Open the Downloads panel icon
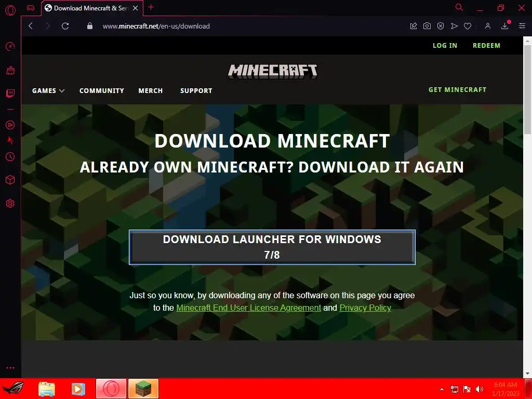Viewport: 532px width, 399px height. (x=505, y=25)
